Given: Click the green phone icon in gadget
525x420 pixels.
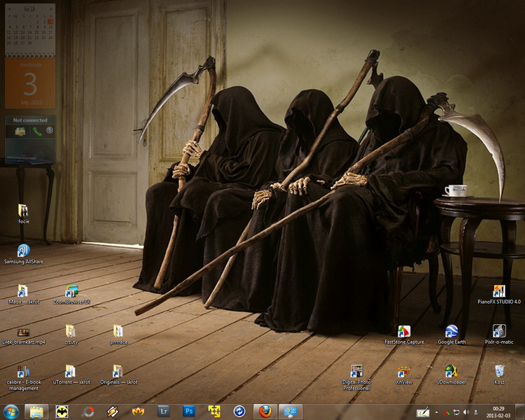Looking at the screenshot, I should [x=37, y=132].
